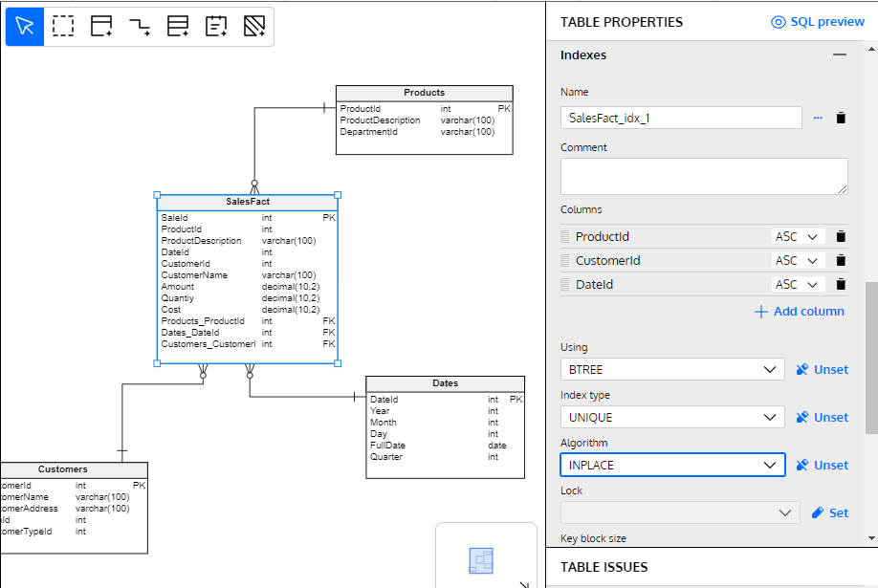Click the DepartmentId row in Products table
878x588 pixels.
pyautogui.click(x=424, y=132)
